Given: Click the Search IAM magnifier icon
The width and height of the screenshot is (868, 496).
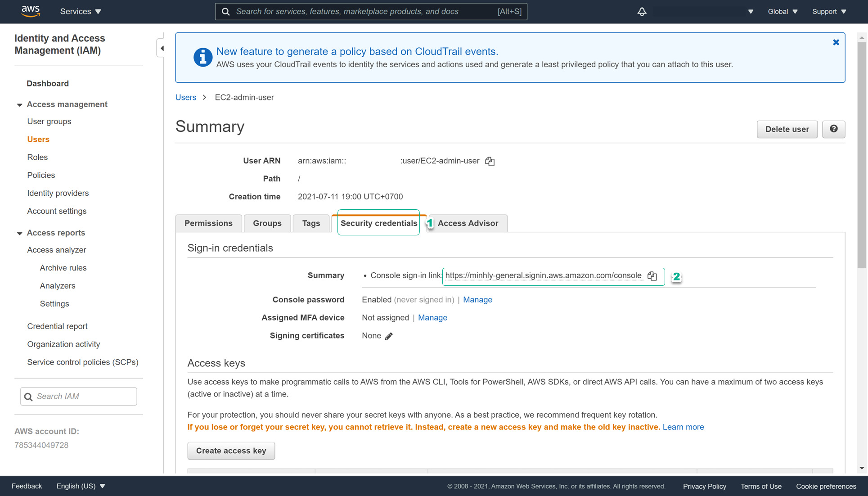Looking at the screenshot, I should coord(28,397).
